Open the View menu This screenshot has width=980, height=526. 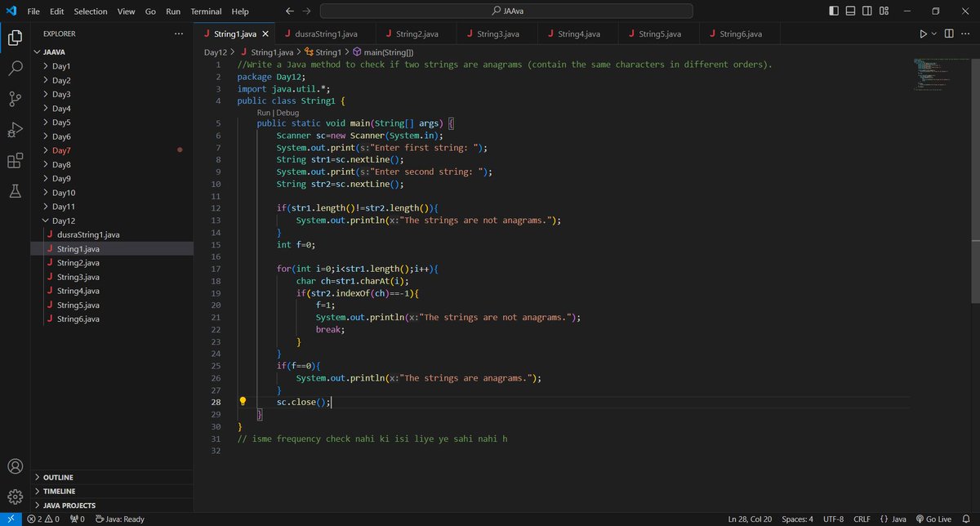coord(126,11)
